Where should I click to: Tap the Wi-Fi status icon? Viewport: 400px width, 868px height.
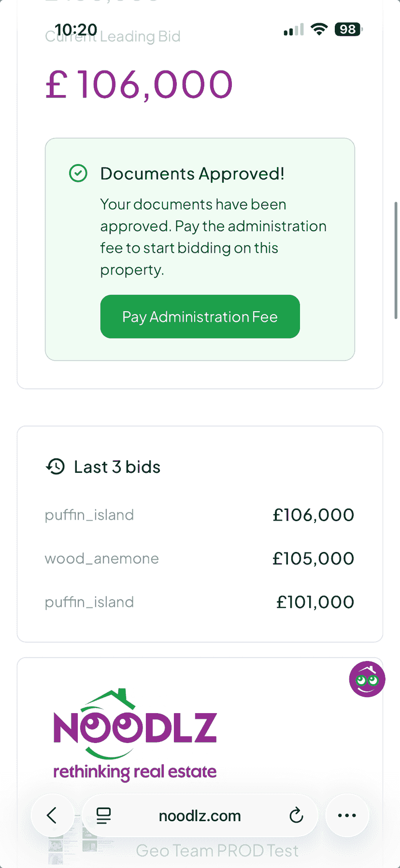319,29
